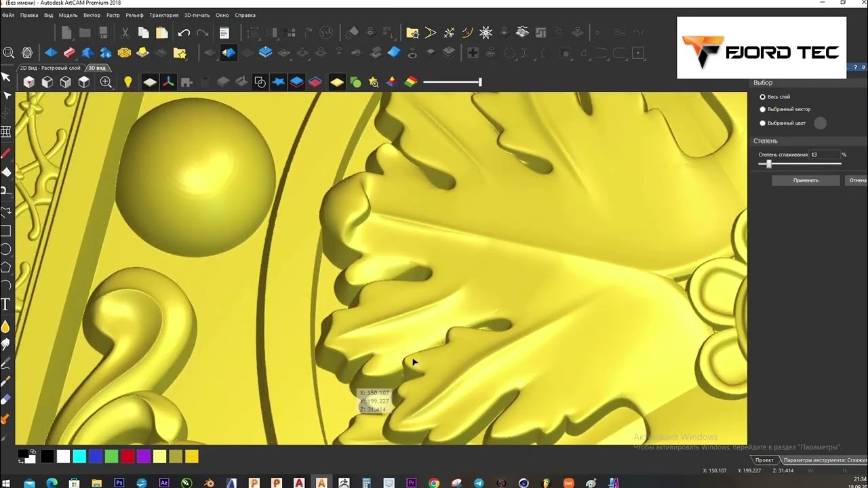Click the zoom box magnifier icon
The width and height of the screenshot is (868, 488).
pyautogui.click(x=9, y=52)
